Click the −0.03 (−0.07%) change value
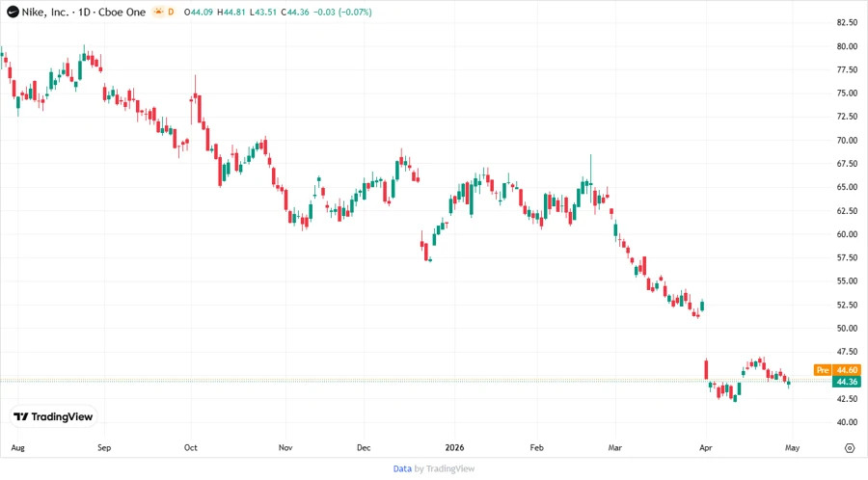This screenshot has width=868, height=480. point(342,12)
